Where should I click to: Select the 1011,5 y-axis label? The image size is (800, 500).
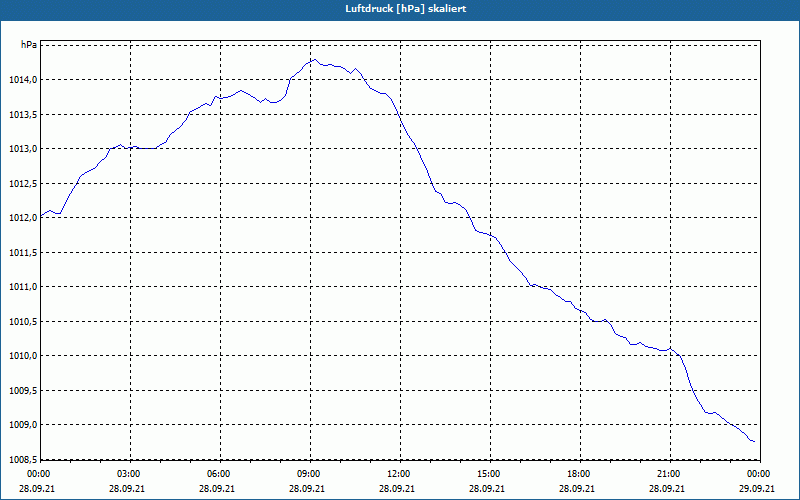coord(23,253)
